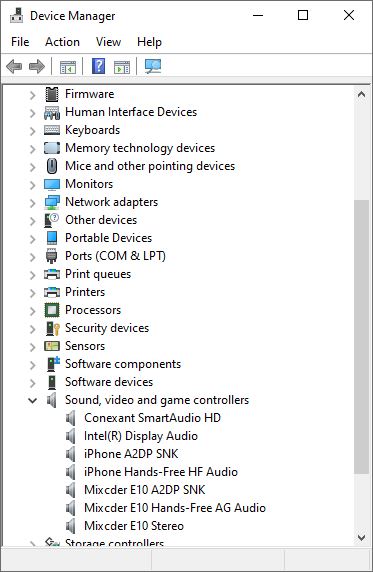Screen dimensions: 373x572
Task: Click the Forward arrow toolbar icon
Action: 37,66
